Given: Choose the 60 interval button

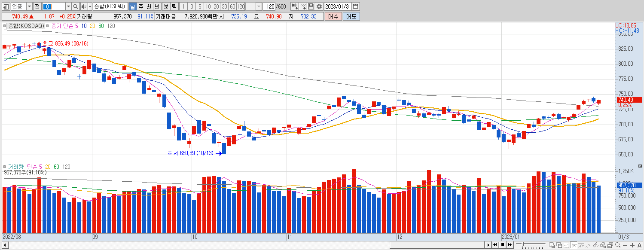Looking at the screenshot, I should (232, 6).
